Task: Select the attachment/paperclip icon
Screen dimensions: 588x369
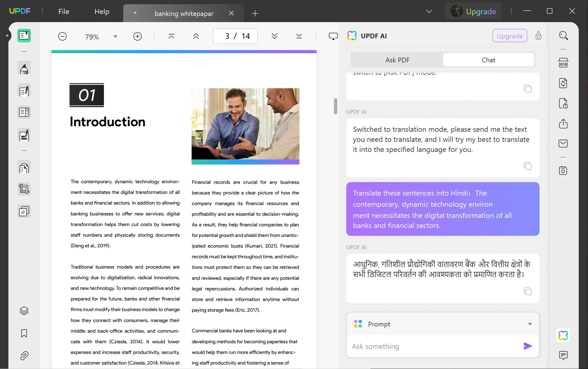Action: (x=24, y=356)
